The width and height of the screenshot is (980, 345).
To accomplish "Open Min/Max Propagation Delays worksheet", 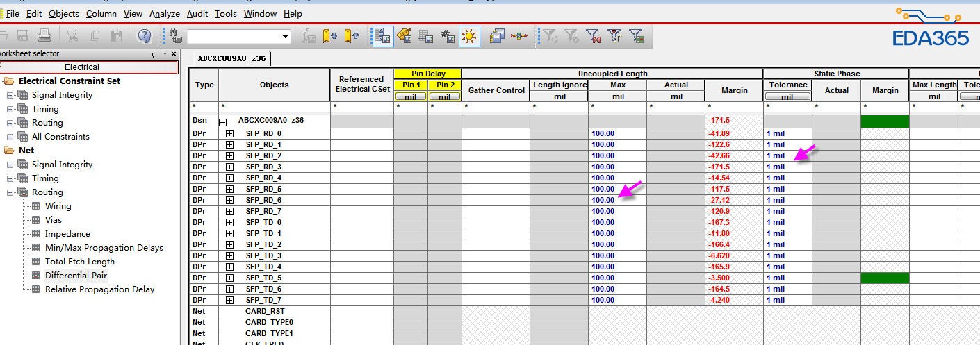I will click(104, 248).
